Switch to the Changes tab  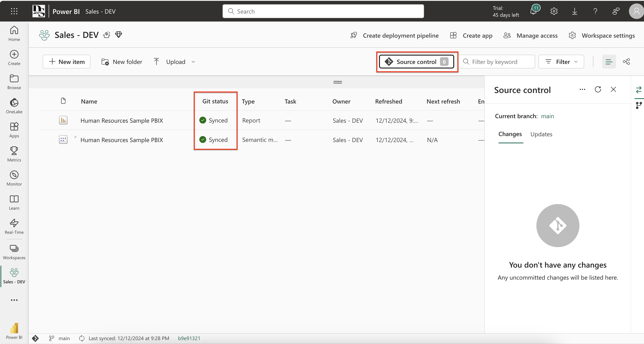[510, 134]
